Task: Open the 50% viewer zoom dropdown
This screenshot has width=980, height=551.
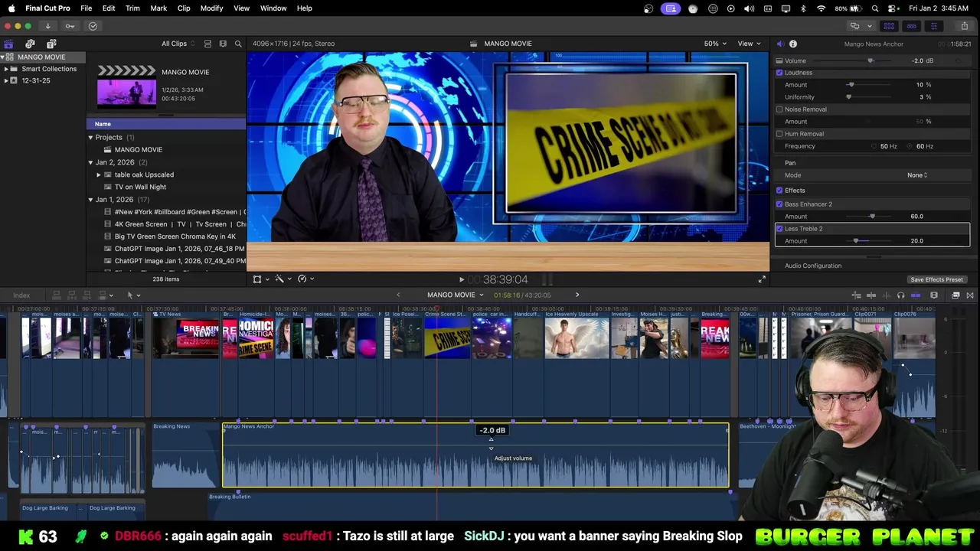Action: [x=715, y=44]
